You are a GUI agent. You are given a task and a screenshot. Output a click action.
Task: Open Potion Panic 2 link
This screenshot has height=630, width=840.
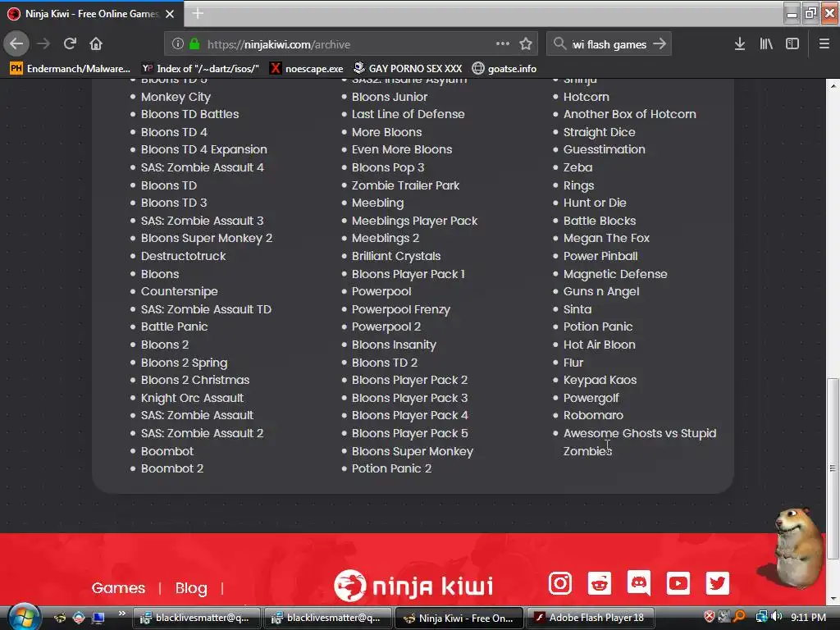click(391, 468)
